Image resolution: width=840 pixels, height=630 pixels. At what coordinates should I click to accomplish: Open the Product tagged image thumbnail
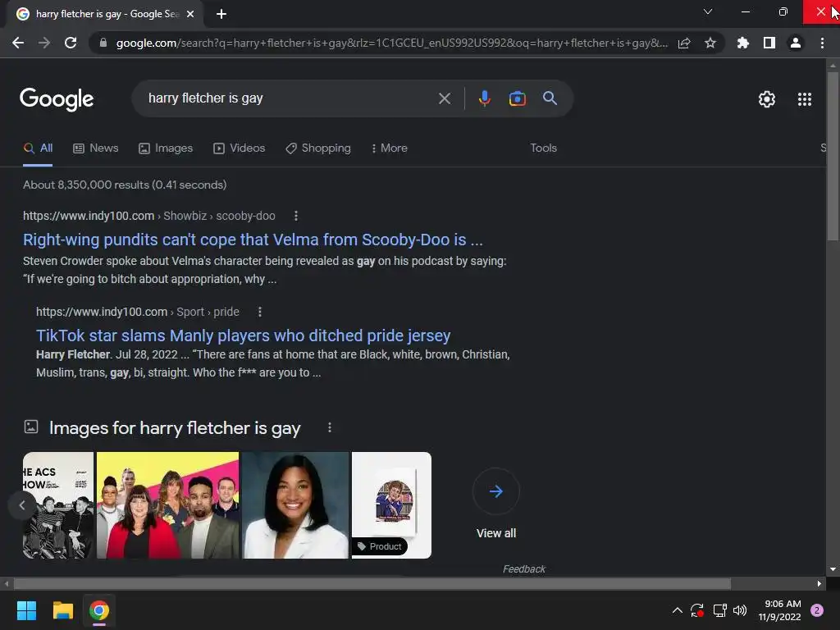391,505
